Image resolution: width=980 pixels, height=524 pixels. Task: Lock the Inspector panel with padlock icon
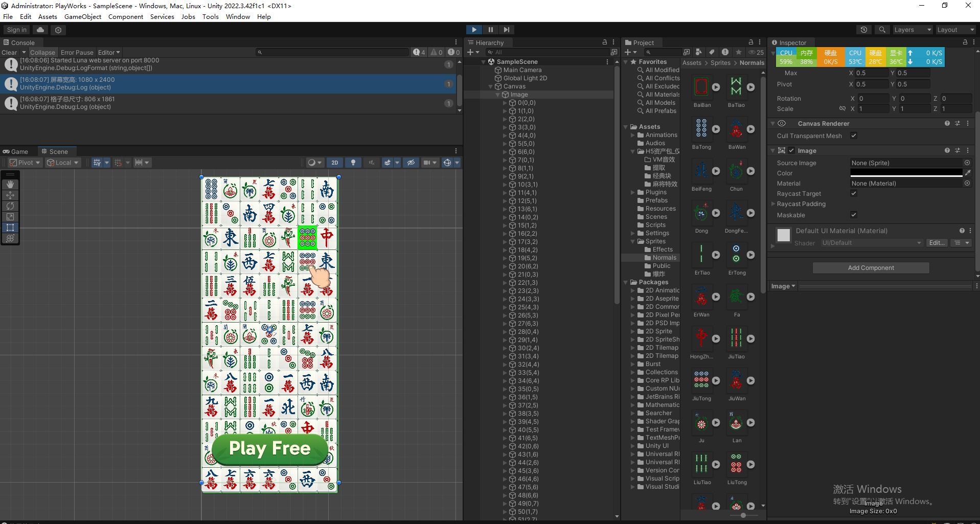965,42
